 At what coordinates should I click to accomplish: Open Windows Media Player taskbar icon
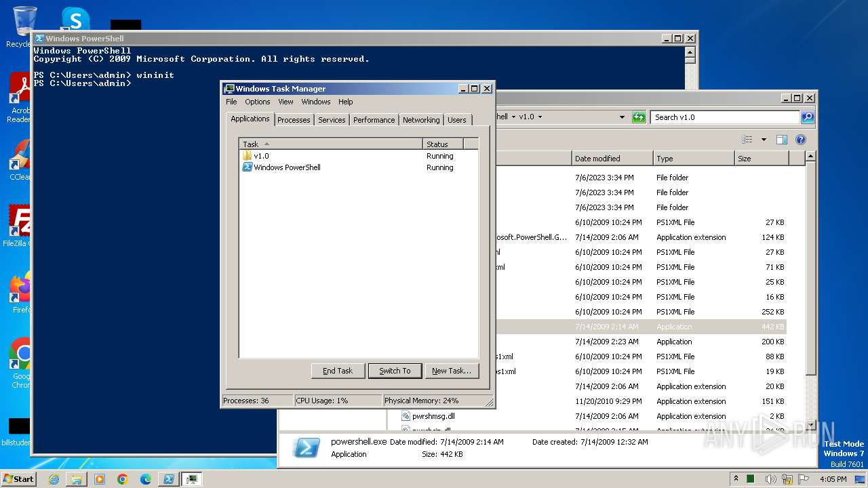pos(100,479)
